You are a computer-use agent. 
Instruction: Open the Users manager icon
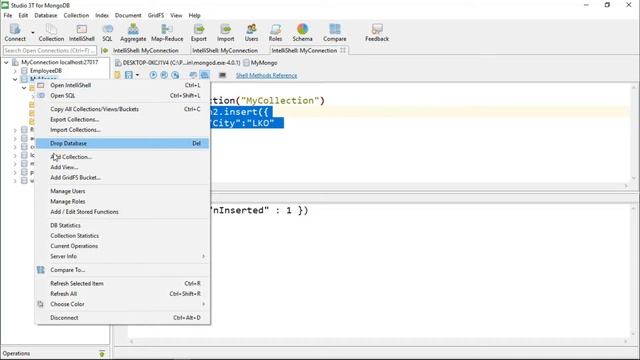pos(251,32)
